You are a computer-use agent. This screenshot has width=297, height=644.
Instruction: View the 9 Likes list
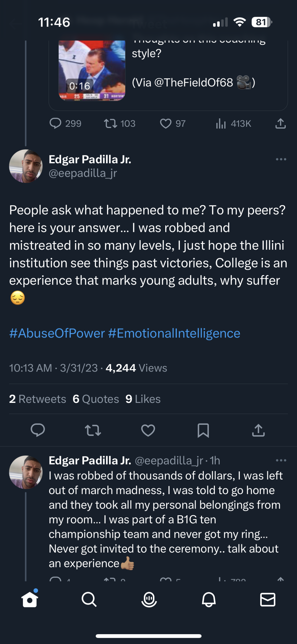pyautogui.click(x=143, y=399)
